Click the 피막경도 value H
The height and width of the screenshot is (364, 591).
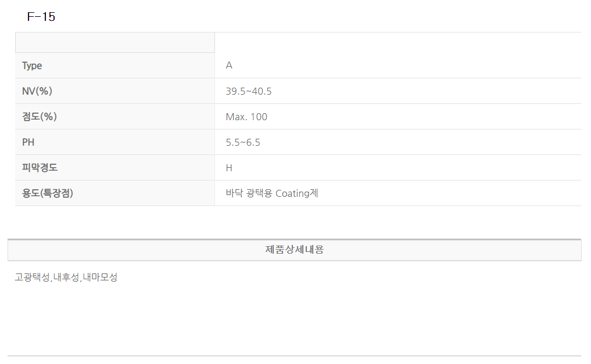[x=229, y=168]
